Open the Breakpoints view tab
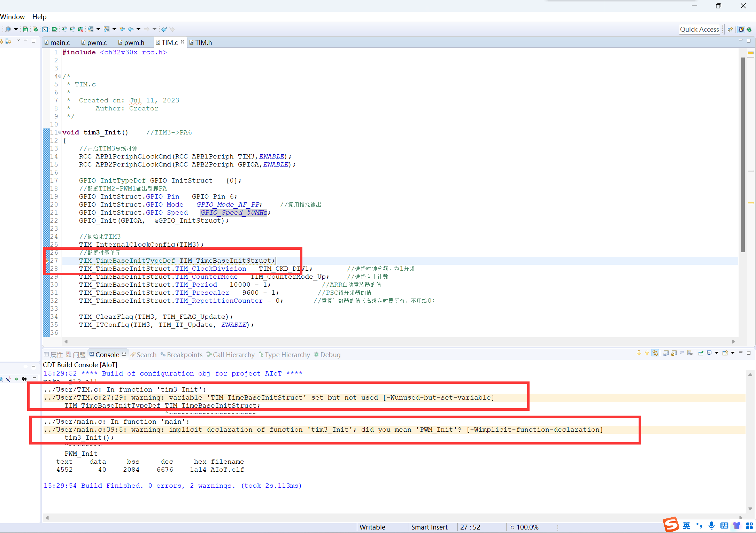The height and width of the screenshot is (533, 756). (x=182, y=355)
